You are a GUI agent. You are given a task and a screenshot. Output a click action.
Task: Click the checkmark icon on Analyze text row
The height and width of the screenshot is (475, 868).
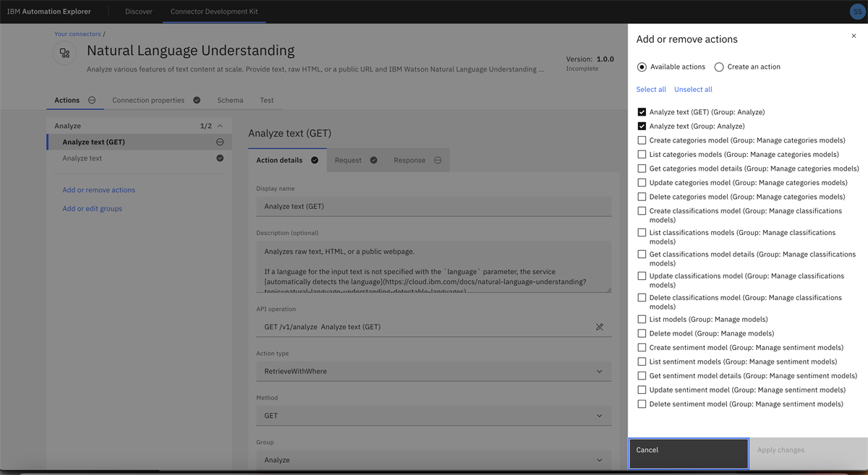(220, 158)
